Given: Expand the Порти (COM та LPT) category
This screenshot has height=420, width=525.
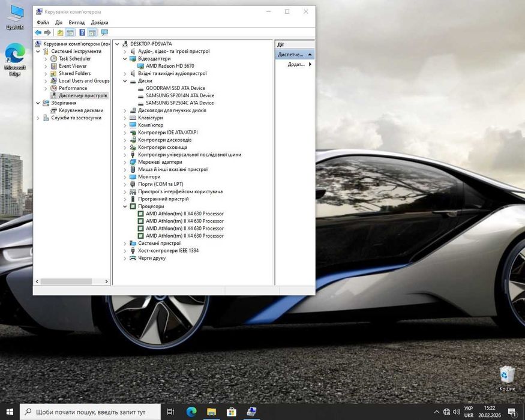Looking at the screenshot, I should 125,184.
